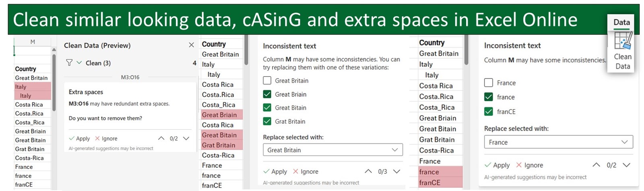644x191 pixels.
Task: Click the Clean Data icon in ribbon
Action: pos(622,42)
